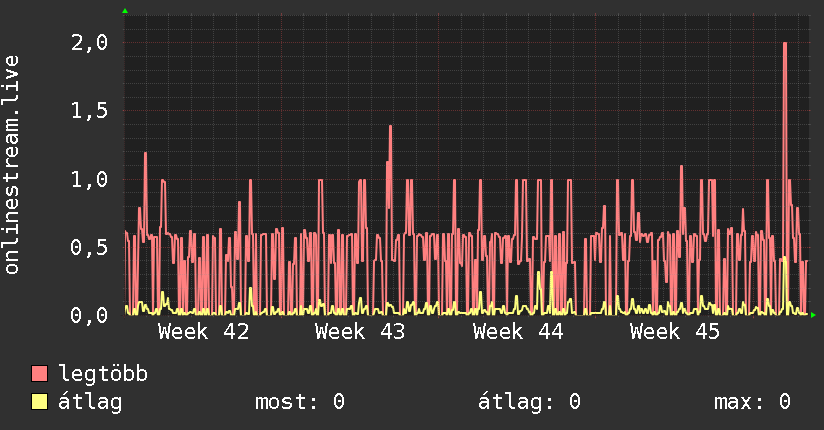Image resolution: width=824 pixels, height=430 pixels.
Task: Click the green arrow at x-axis end
Action: pyautogui.click(x=813, y=315)
